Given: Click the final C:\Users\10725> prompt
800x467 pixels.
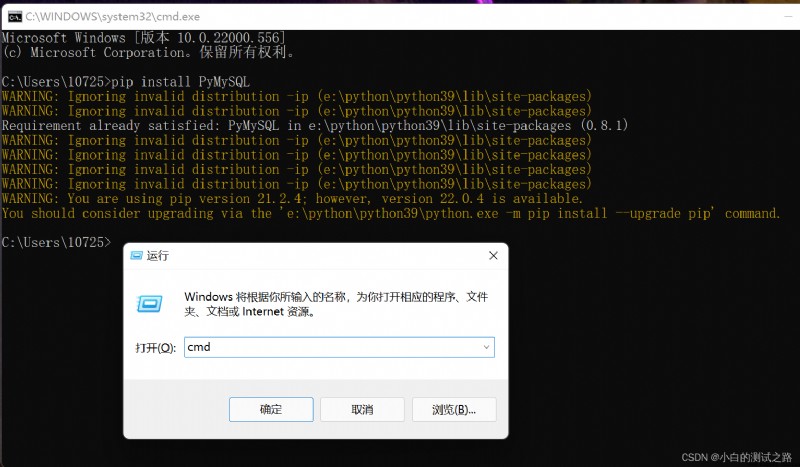Looking at the screenshot, I should coord(56,242).
